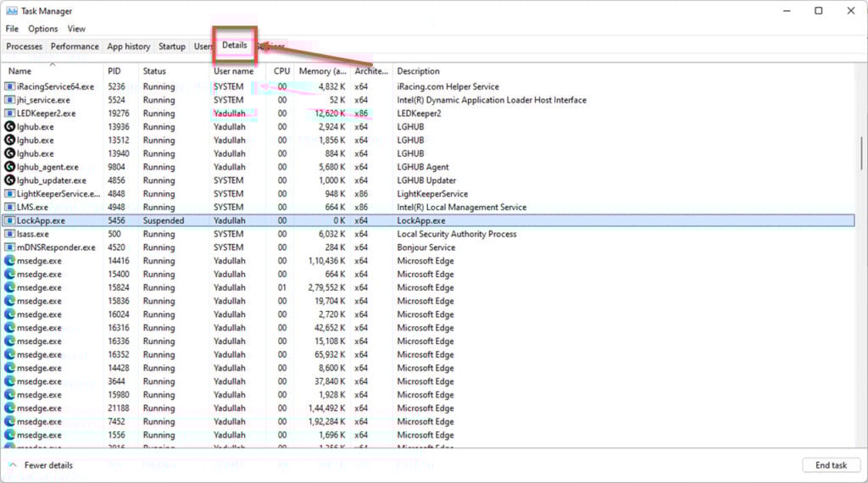Click the 'LGHUB Updater' description

point(426,180)
